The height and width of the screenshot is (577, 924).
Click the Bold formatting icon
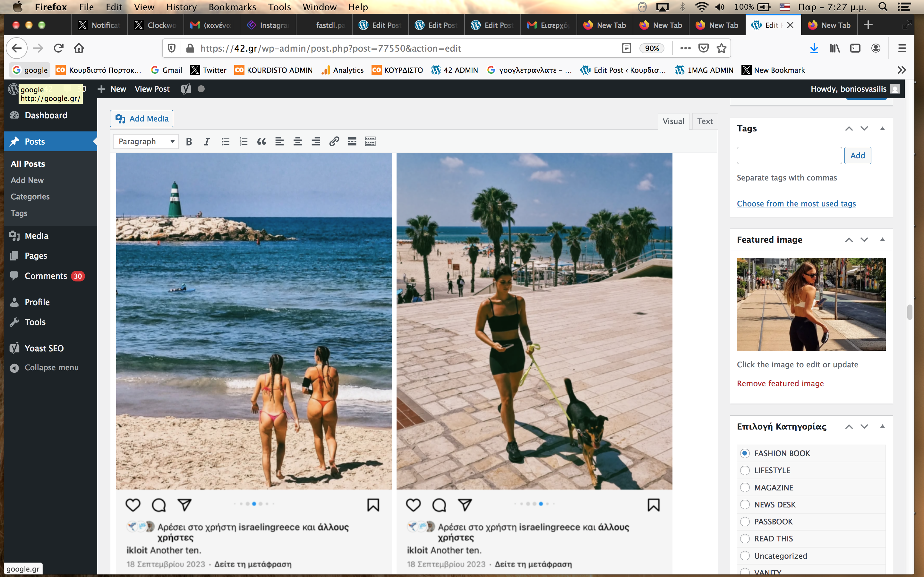click(x=189, y=142)
